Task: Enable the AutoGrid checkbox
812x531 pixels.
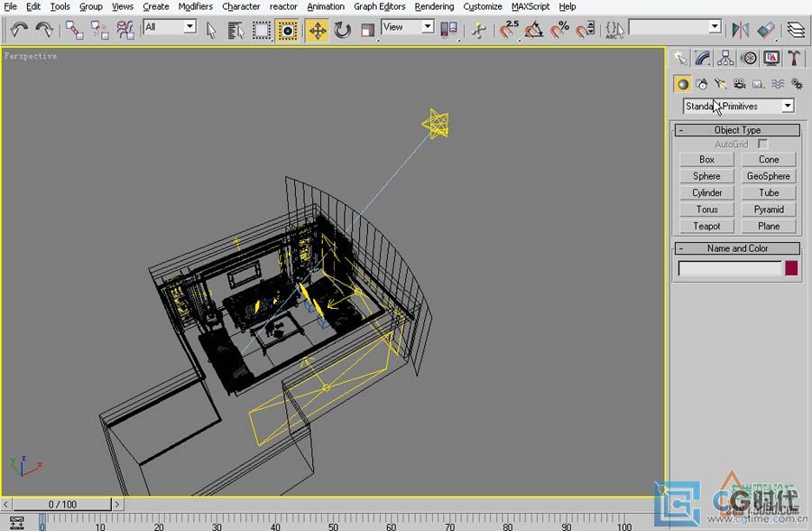Action: pyautogui.click(x=762, y=144)
